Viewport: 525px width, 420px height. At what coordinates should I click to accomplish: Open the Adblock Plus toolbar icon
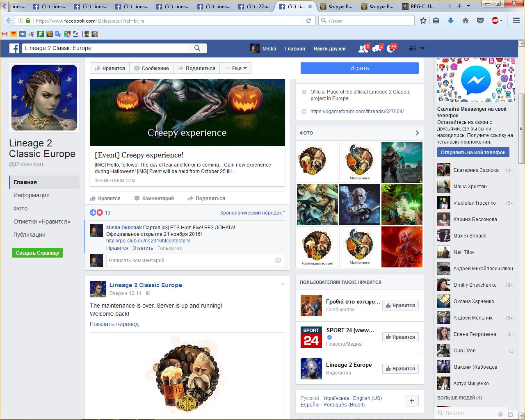tap(495, 21)
